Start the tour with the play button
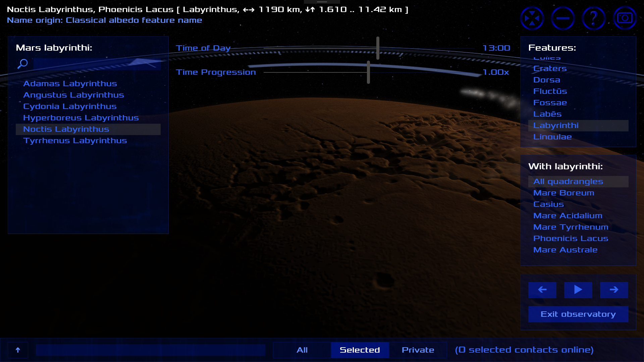The image size is (644, 362). click(578, 290)
